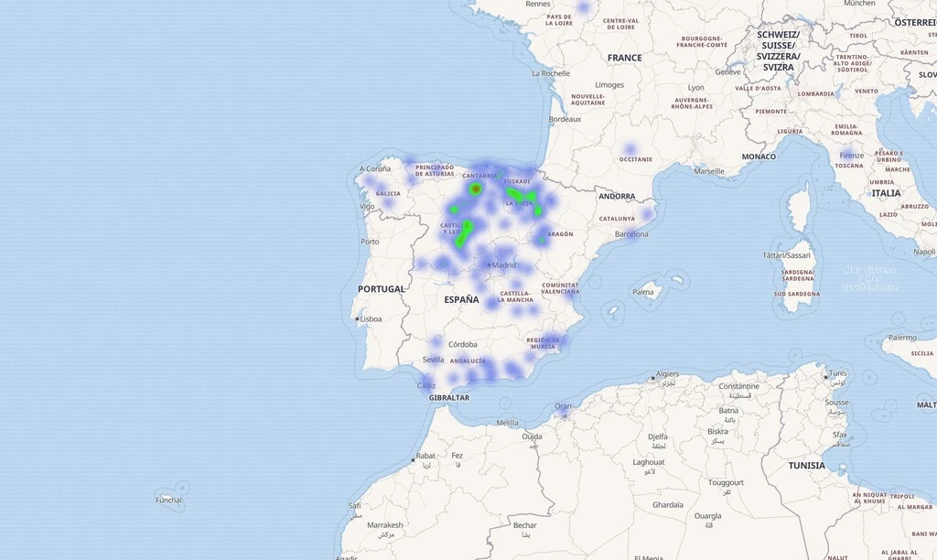Click the CATALUNYA region label
This screenshot has height=560, width=937.
click(x=617, y=219)
